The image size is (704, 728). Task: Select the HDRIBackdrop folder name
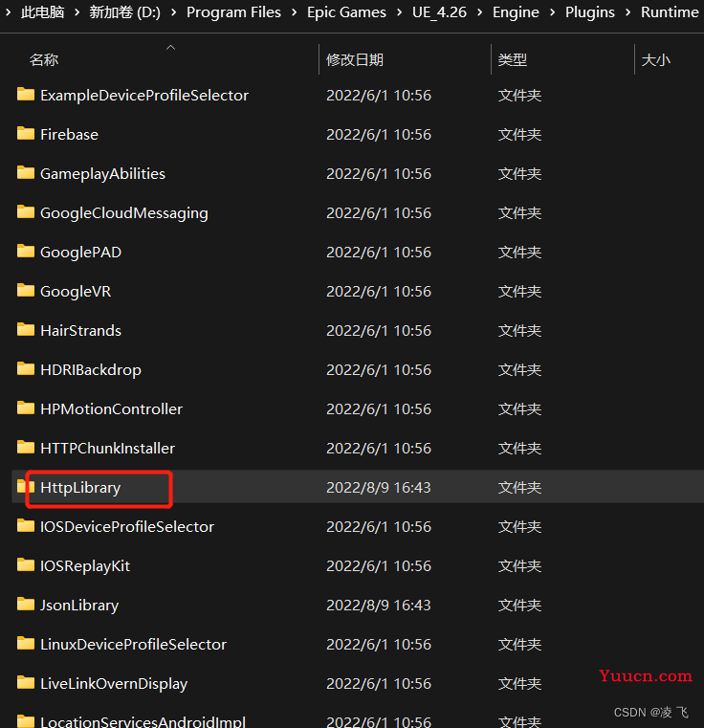91,370
